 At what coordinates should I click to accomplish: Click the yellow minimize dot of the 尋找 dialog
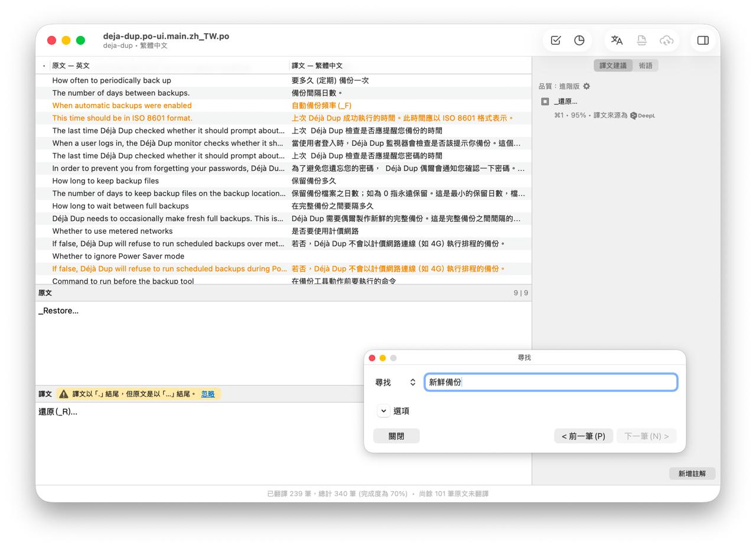383,358
